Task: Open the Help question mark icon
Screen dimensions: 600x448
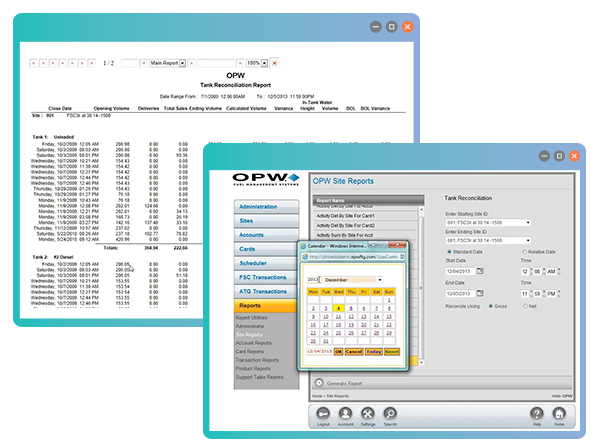Action: pyautogui.click(x=536, y=414)
